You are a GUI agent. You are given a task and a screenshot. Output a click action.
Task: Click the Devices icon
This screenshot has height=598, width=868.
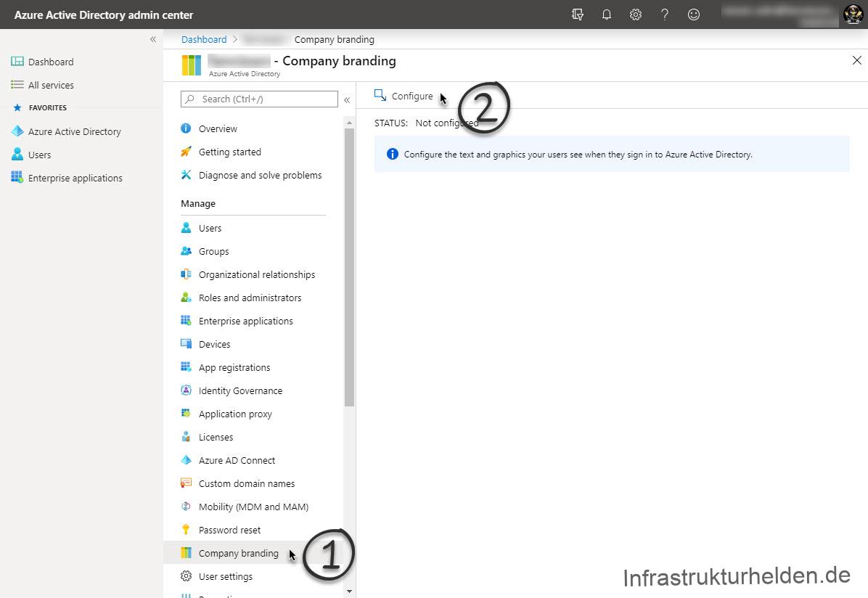(186, 344)
